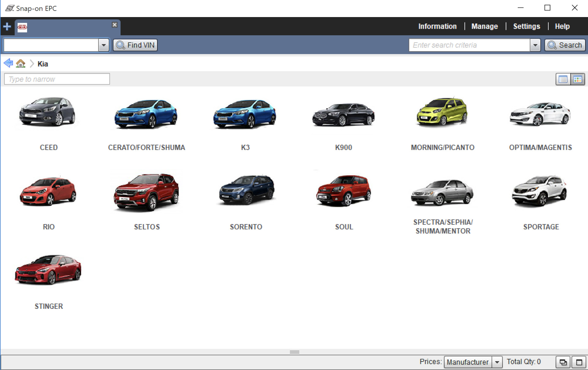Viewport: 588px width, 370px height.
Task: Click the home/house navigation icon
Action: (x=21, y=64)
